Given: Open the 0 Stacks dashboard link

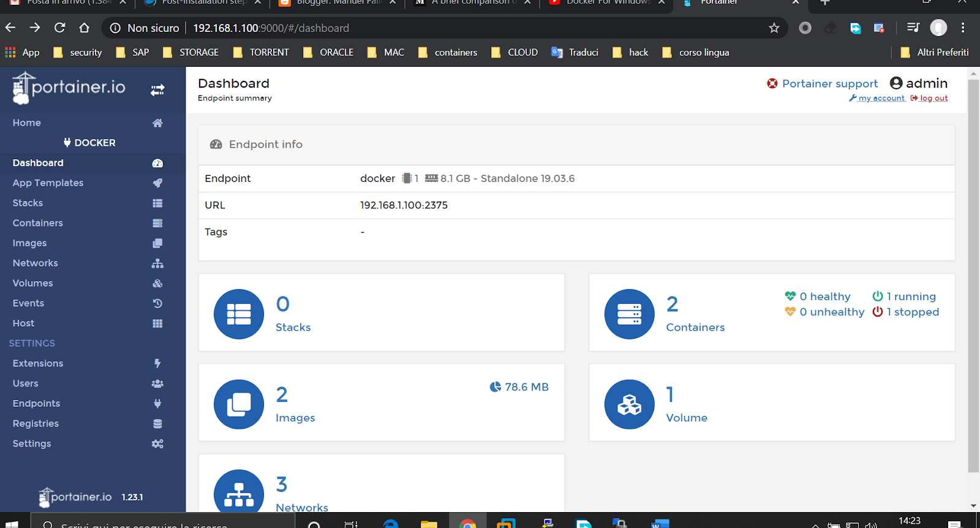Looking at the screenshot, I should coord(381,312).
